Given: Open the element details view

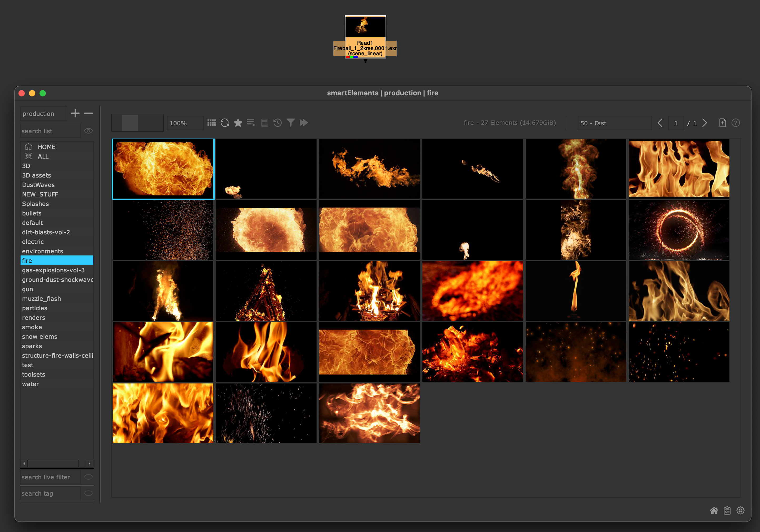Looking at the screenshot, I should pyautogui.click(x=264, y=122).
